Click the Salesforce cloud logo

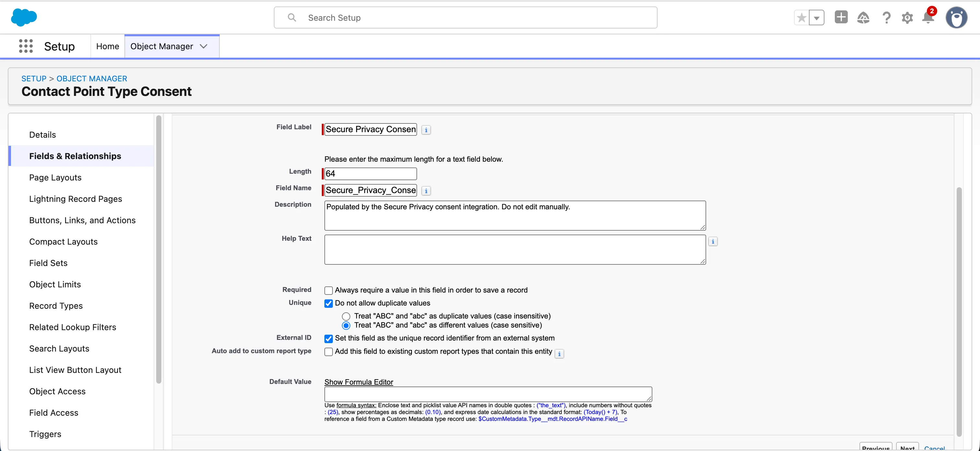pyautogui.click(x=24, y=17)
